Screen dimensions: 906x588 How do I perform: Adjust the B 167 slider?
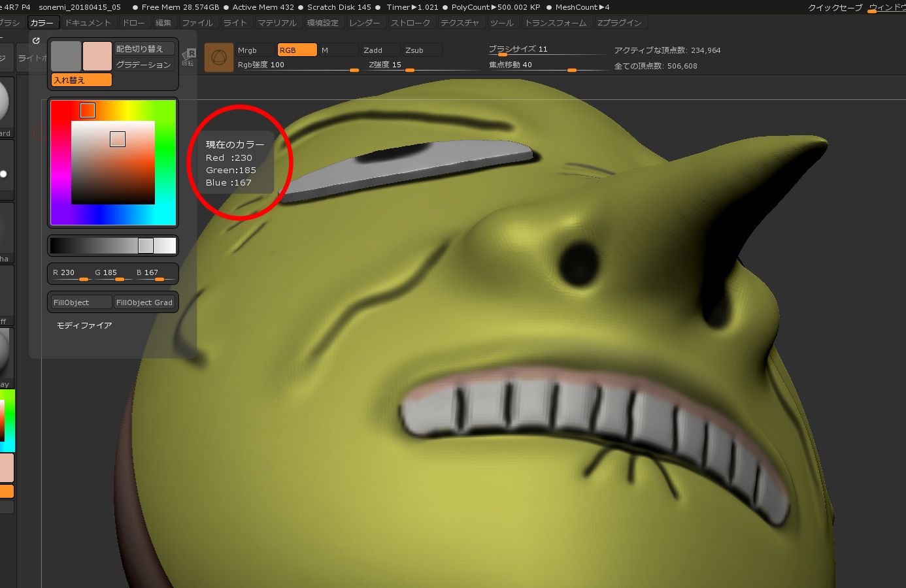155,274
